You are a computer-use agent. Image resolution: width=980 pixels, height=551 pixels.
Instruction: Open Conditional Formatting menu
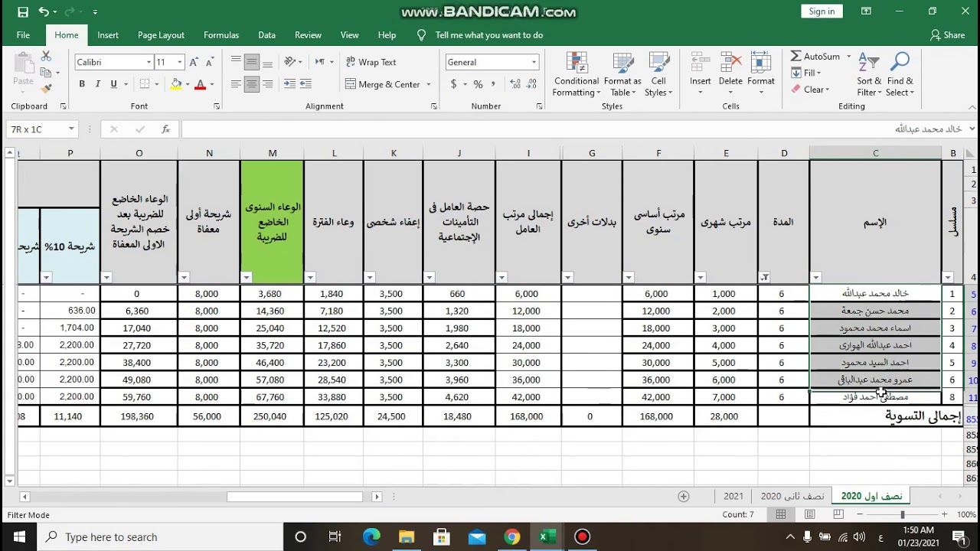(577, 74)
